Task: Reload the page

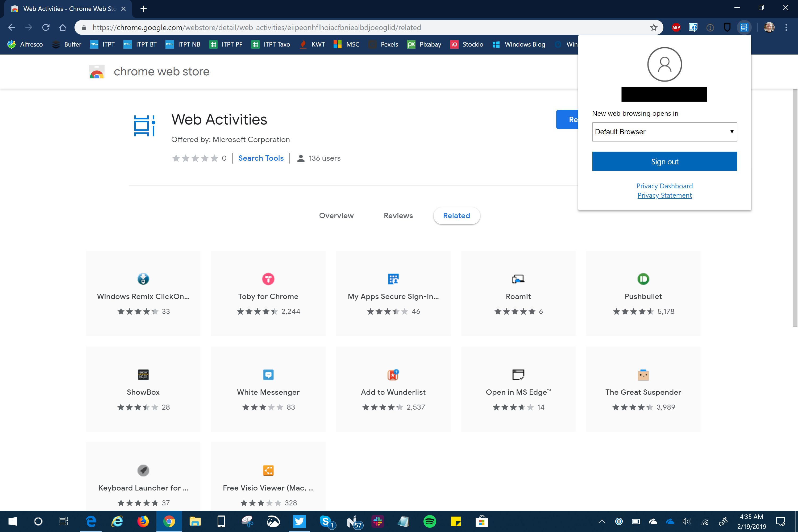Action: [46, 27]
